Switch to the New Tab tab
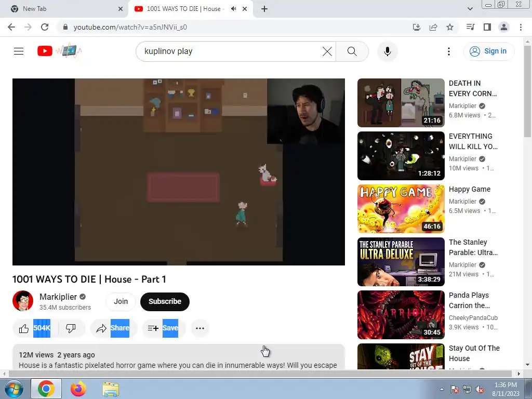The height and width of the screenshot is (399, 532). [x=64, y=9]
